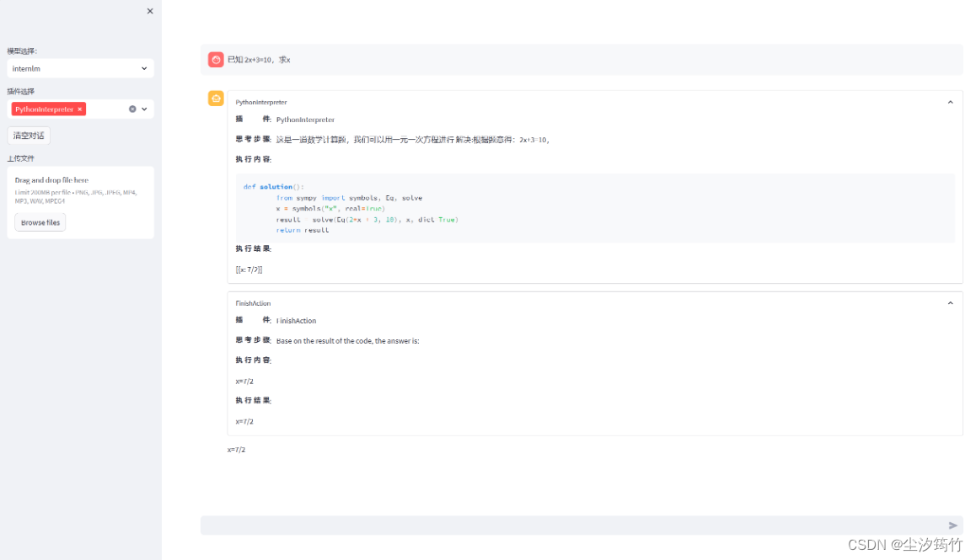Click the final answer x=7/2 below panels
Image resolution: width=976 pixels, height=560 pixels.
click(x=237, y=449)
